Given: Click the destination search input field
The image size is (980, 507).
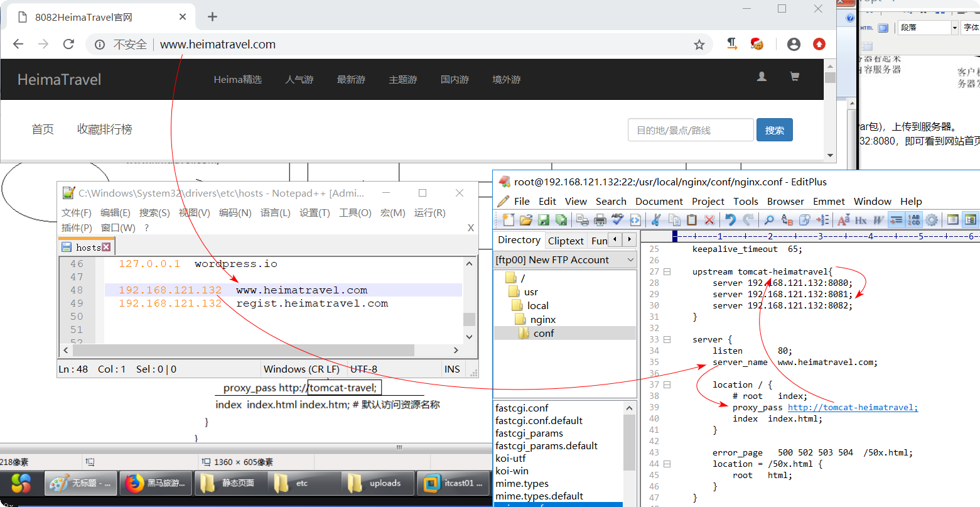Looking at the screenshot, I should point(690,130).
